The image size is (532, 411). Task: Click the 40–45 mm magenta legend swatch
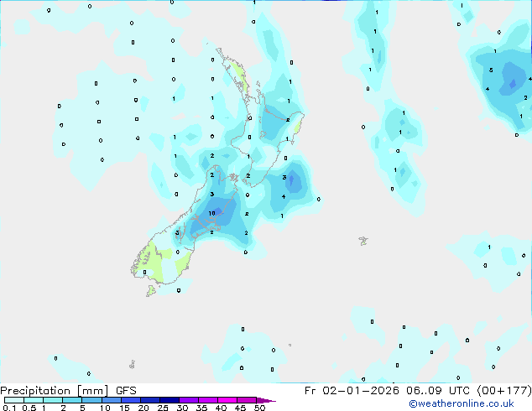tap(227, 400)
